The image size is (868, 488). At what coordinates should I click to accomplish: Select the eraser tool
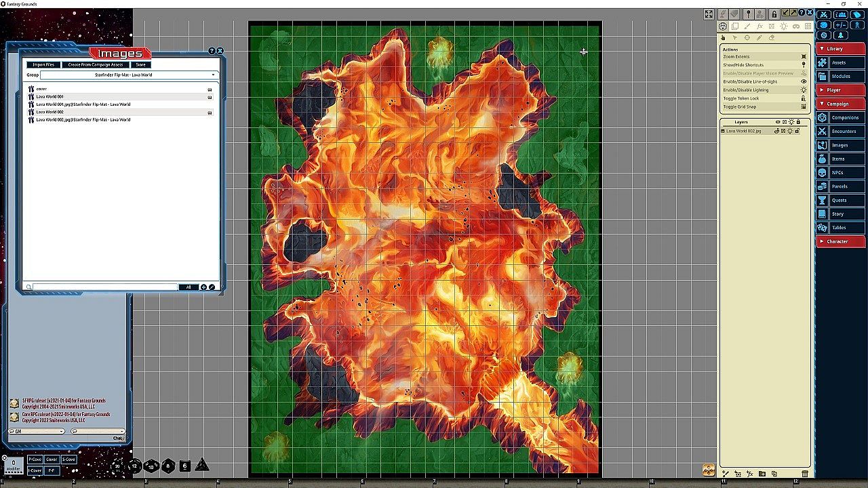click(772, 38)
